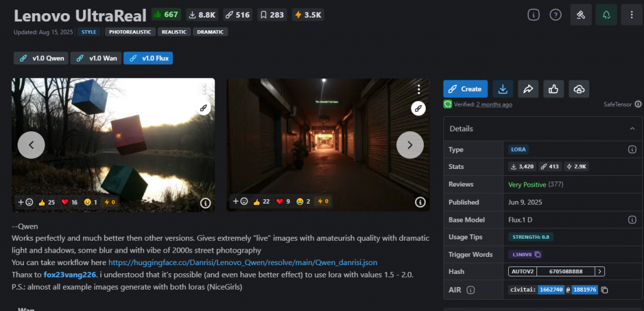Click info icon in the Type row
Viewport: 644px width, 311px height.
point(632,150)
